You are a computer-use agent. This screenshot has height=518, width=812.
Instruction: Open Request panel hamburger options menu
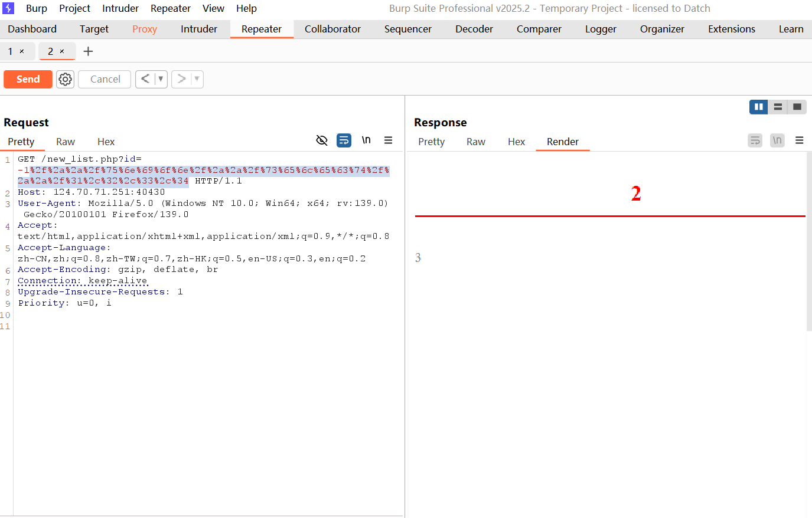pyautogui.click(x=388, y=140)
